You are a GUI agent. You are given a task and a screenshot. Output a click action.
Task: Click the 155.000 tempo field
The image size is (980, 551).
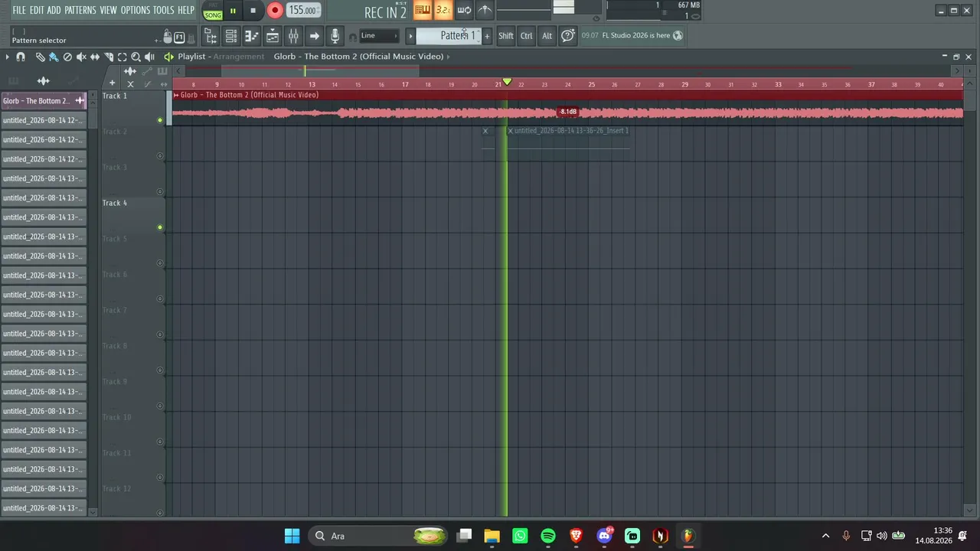(x=303, y=11)
